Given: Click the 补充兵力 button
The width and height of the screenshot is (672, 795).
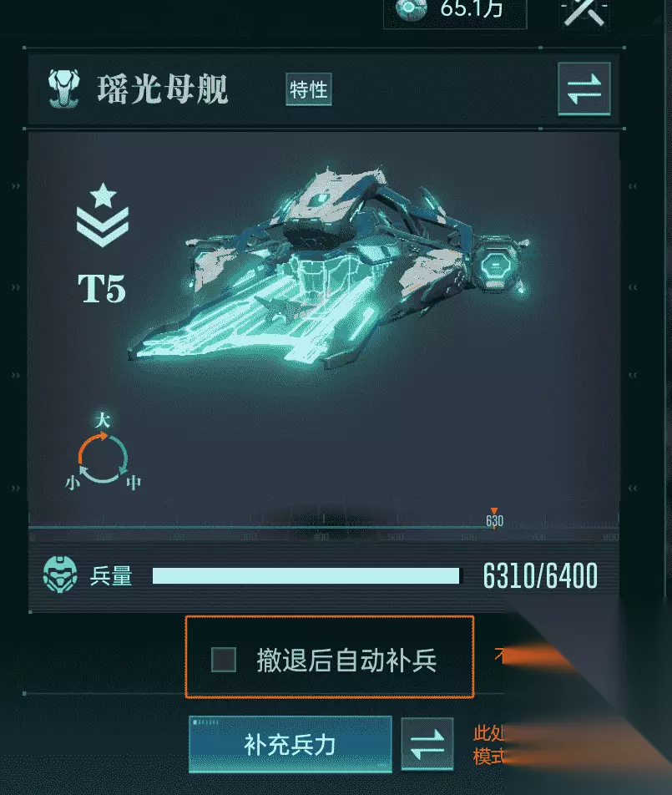Looking at the screenshot, I should (291, 744).
